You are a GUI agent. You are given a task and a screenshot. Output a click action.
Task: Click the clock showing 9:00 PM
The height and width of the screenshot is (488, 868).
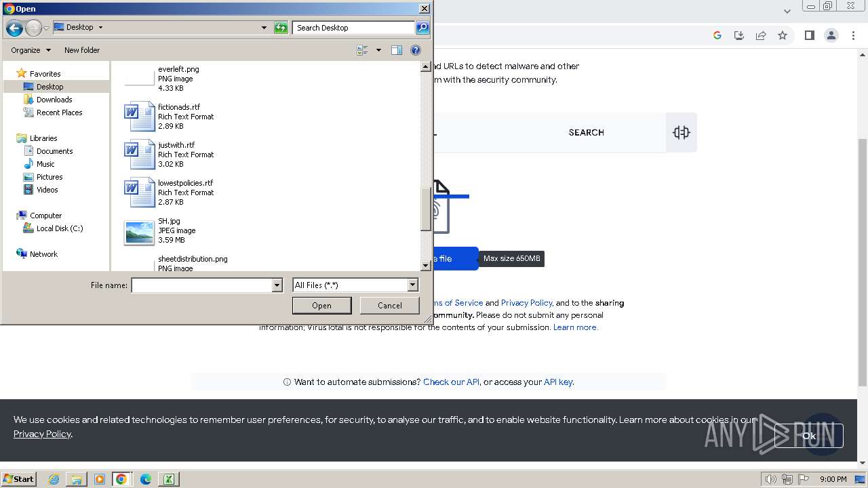pyautogui.click(x=833, y=479)
